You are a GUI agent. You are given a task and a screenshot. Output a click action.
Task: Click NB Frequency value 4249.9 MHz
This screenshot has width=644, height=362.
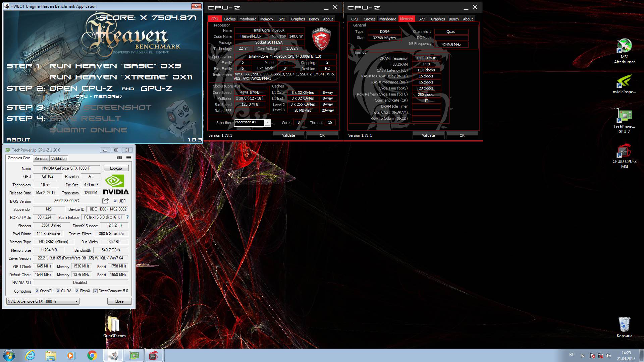coord(451,45)
